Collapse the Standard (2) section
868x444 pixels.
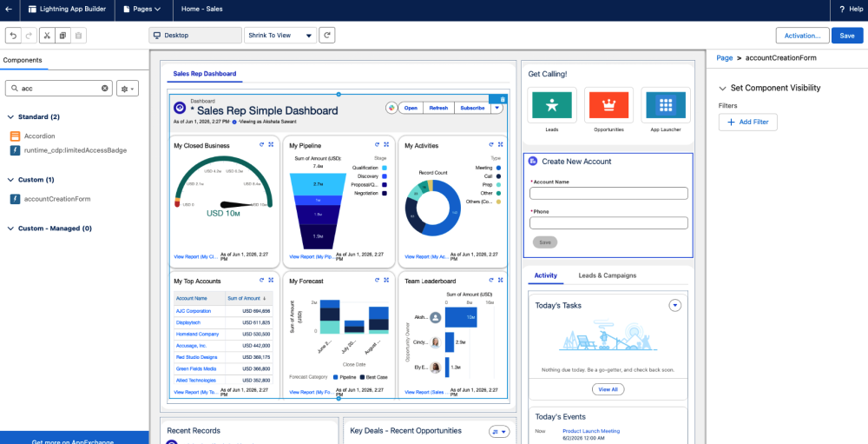coord(10,117)
